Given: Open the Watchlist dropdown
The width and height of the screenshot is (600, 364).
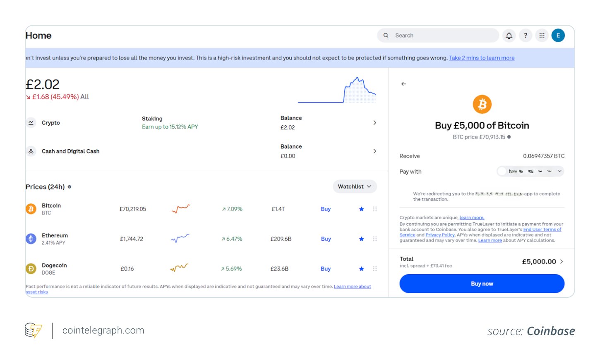Looking at the screenshot, I should pos(355,187).
